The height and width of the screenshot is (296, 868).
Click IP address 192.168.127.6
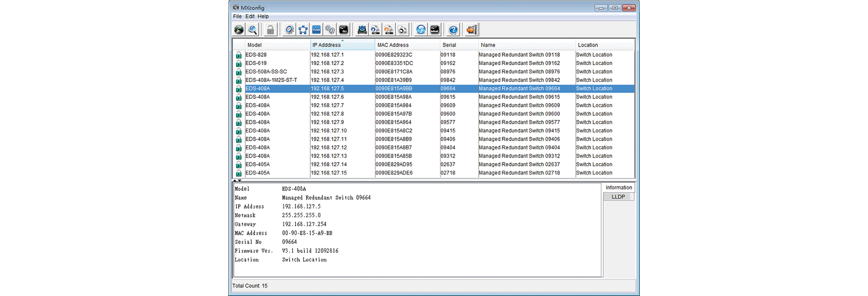[x=327, y=97]
